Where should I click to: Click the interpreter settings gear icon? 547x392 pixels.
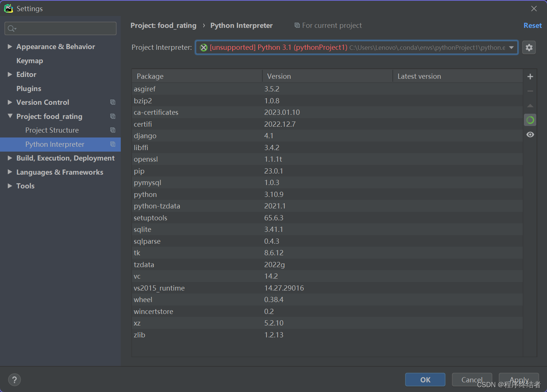(529, 48)
